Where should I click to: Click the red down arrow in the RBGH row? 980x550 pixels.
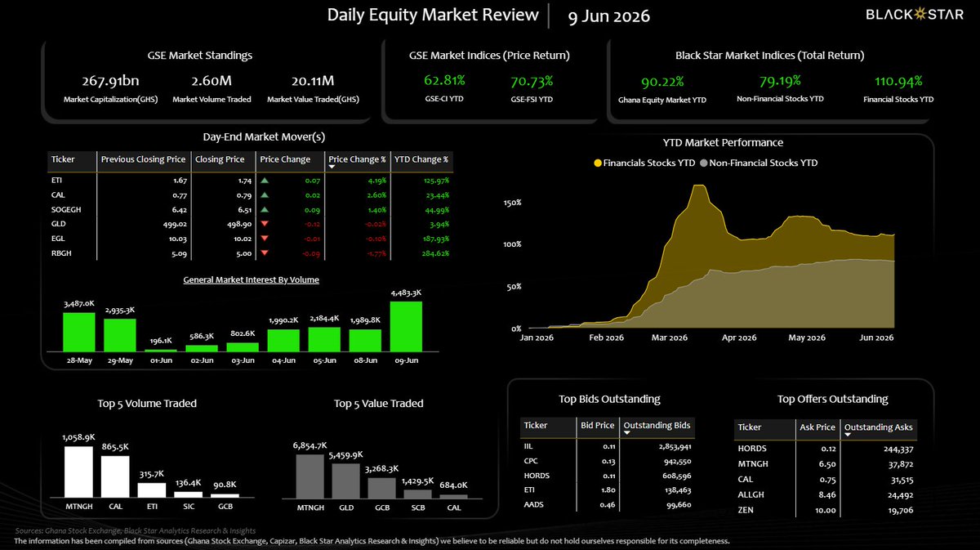pyautogui.click(x=265, y=253)
